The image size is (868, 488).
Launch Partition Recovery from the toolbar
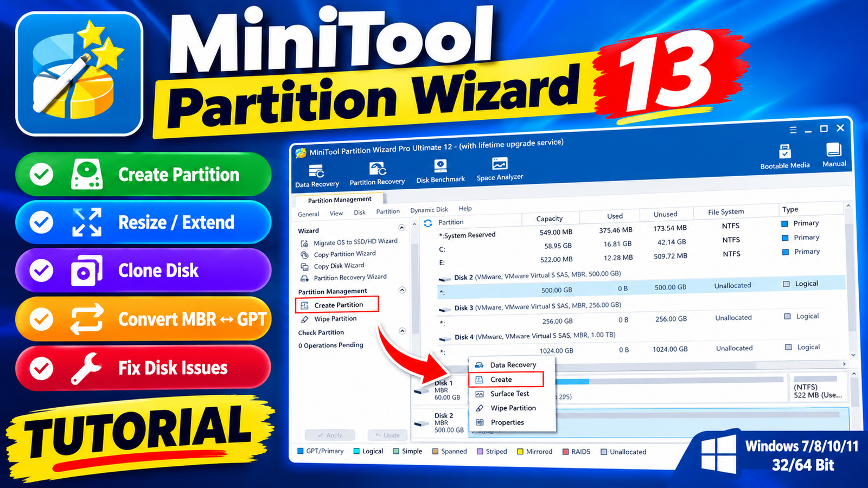[x=377, y=174]
